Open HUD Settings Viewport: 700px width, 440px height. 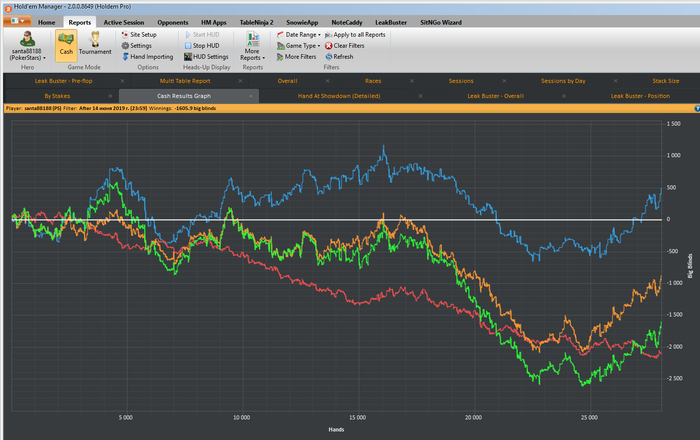pyautogui.click(x=206, y=57)
